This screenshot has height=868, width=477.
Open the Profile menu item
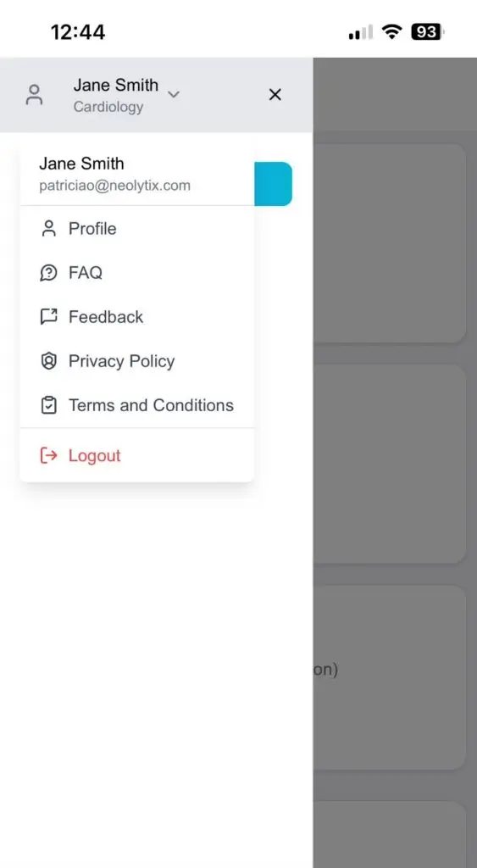[137, 229]
